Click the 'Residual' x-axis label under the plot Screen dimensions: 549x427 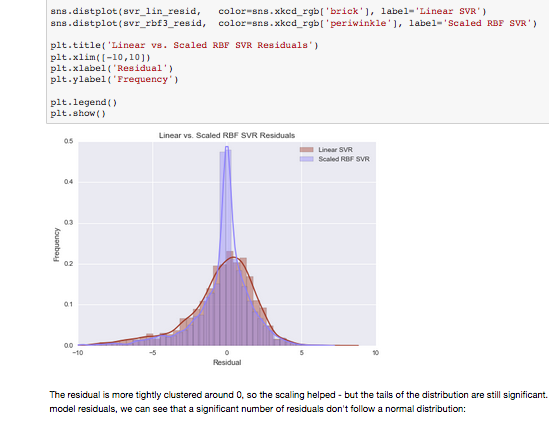pos(227,362)
